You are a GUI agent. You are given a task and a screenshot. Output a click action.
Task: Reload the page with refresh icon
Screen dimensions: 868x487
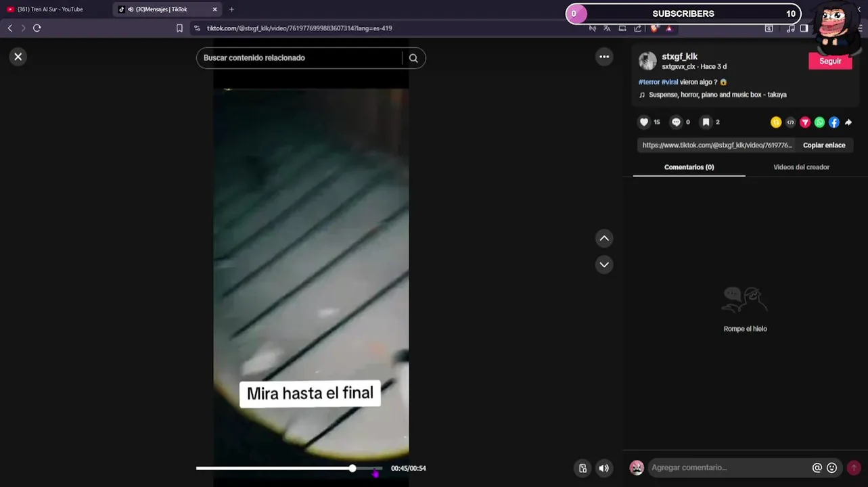(x=37, y=28)
